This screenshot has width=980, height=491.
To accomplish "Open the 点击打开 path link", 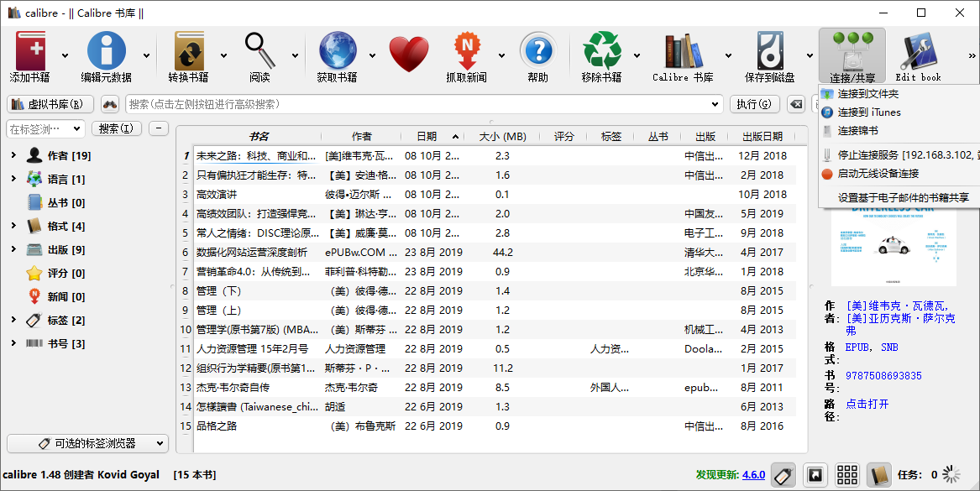I will 867,405.
